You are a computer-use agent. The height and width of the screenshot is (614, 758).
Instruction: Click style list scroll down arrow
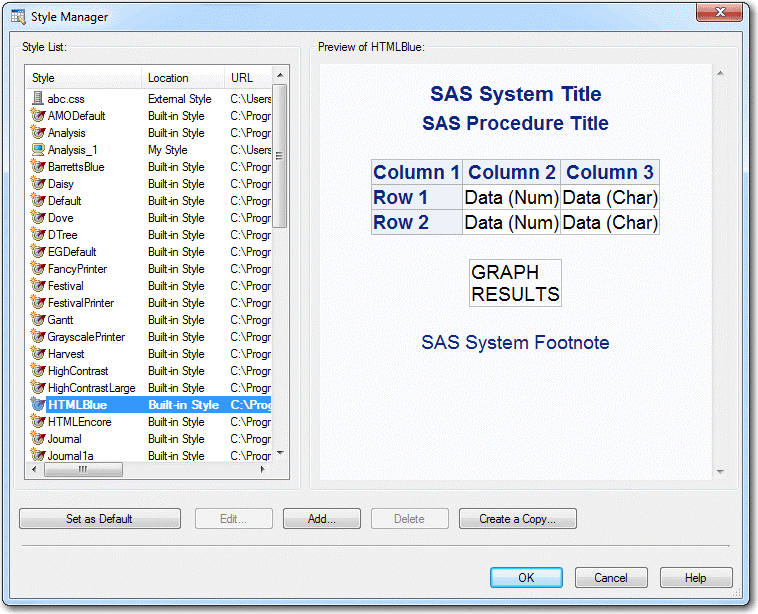[280, 453]
